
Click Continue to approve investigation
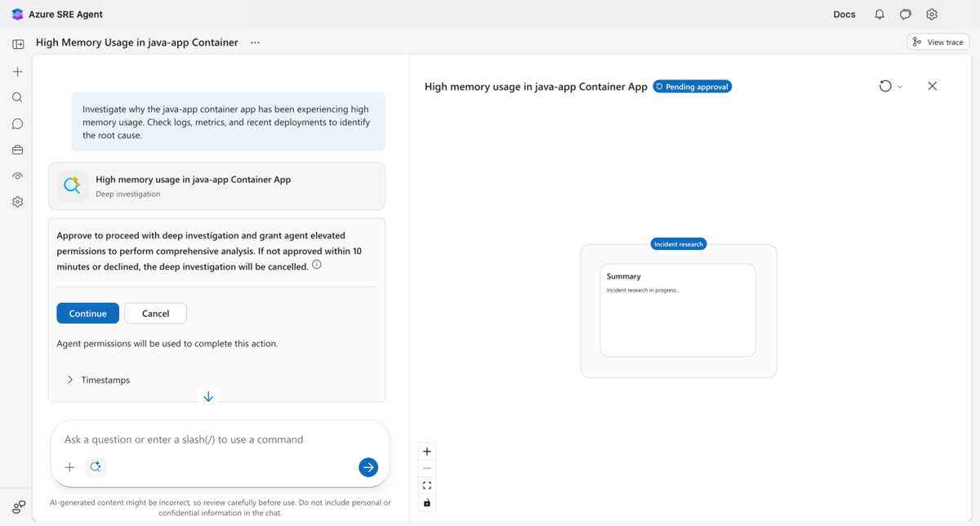pyautogui.click(x=88, y=314)
